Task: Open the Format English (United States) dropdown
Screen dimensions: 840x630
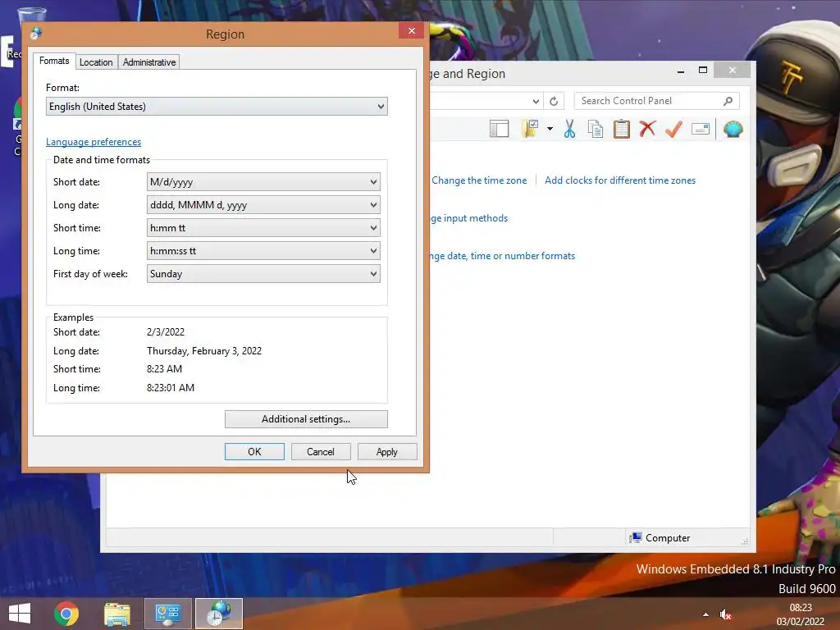Action: tap(217, 106)
